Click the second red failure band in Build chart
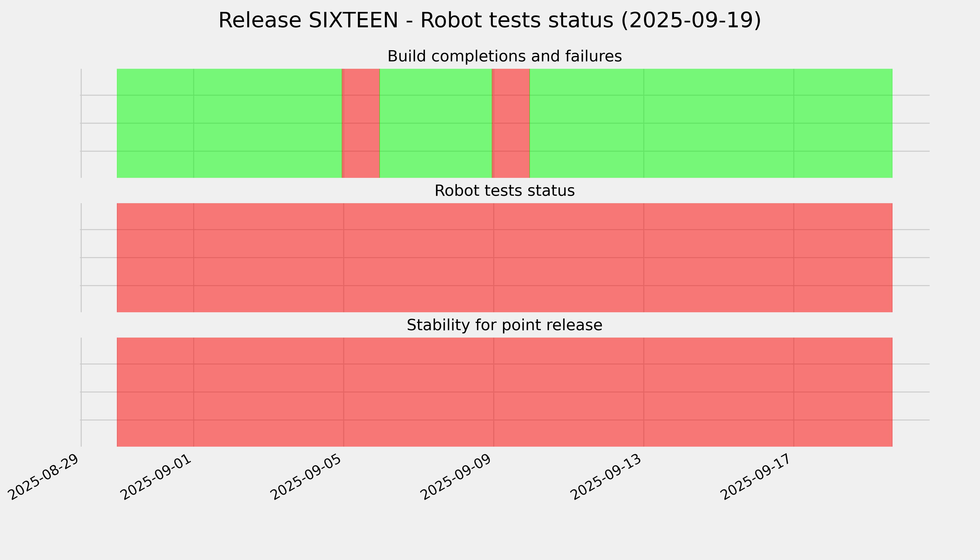The width and height of the screenshot is (980, 560). (511, 123)
